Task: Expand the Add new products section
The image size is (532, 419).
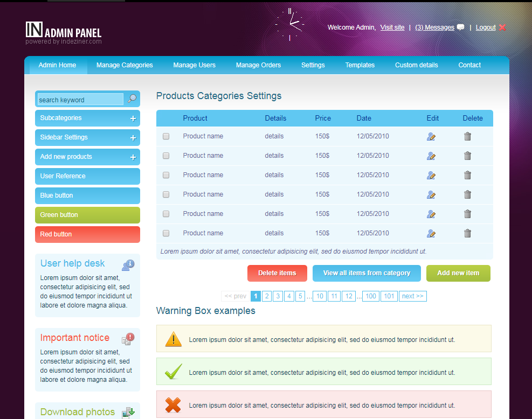Action: pos(133,157)
